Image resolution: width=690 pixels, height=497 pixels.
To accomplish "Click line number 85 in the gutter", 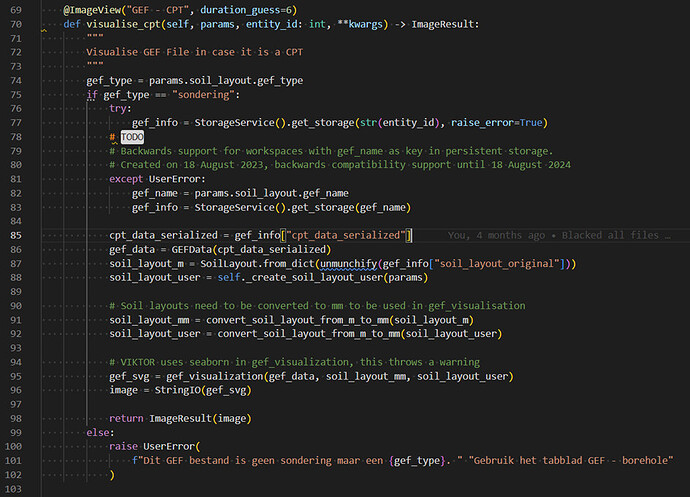I will pyautogui.click(x=16, y=236).
